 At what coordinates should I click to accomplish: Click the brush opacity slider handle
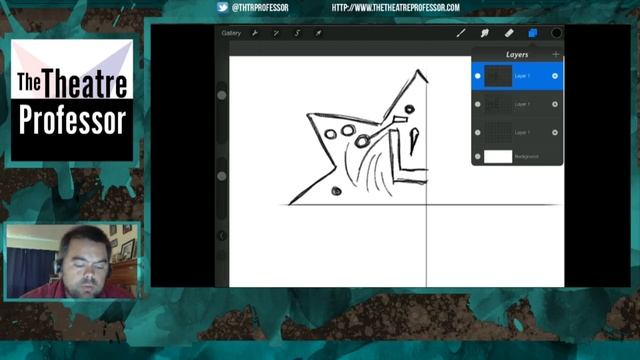[222, 176]
